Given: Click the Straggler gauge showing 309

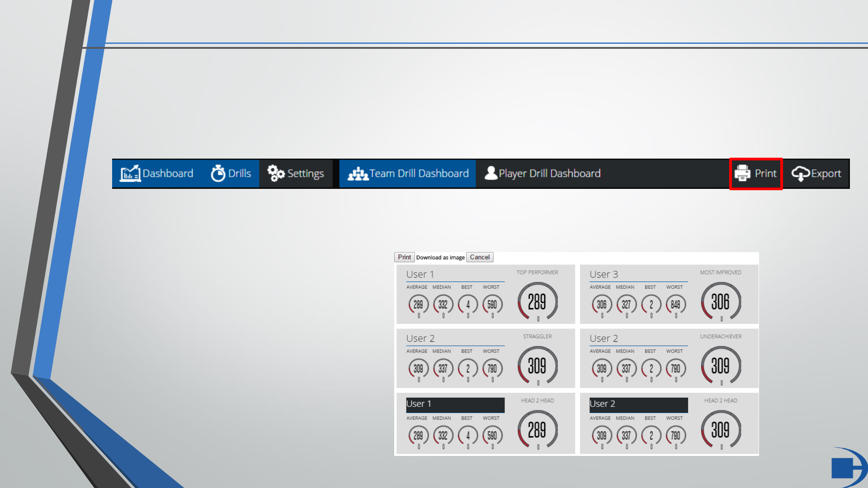Looking at the screenshot, I should pyautogui.click(x=537, y=366).
